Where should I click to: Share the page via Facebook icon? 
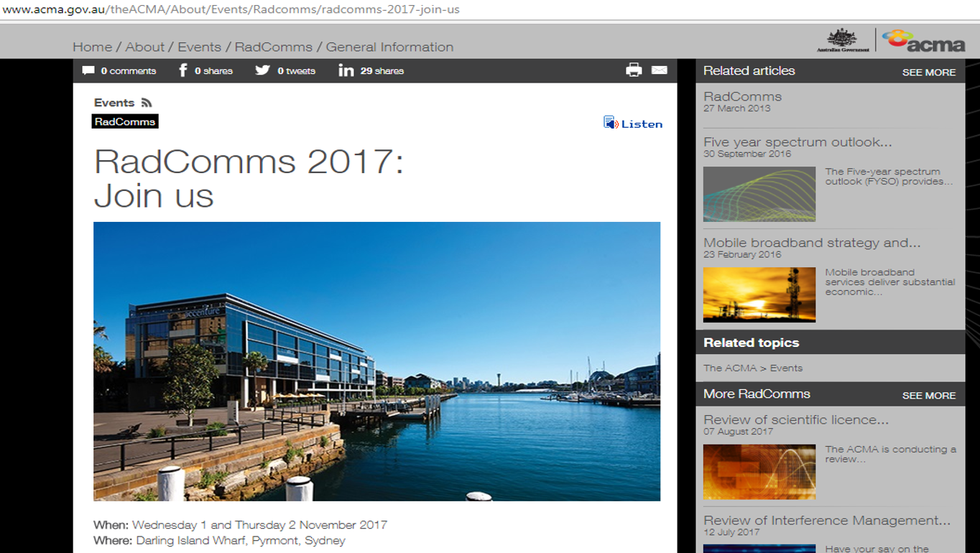(x=182, y=70)
